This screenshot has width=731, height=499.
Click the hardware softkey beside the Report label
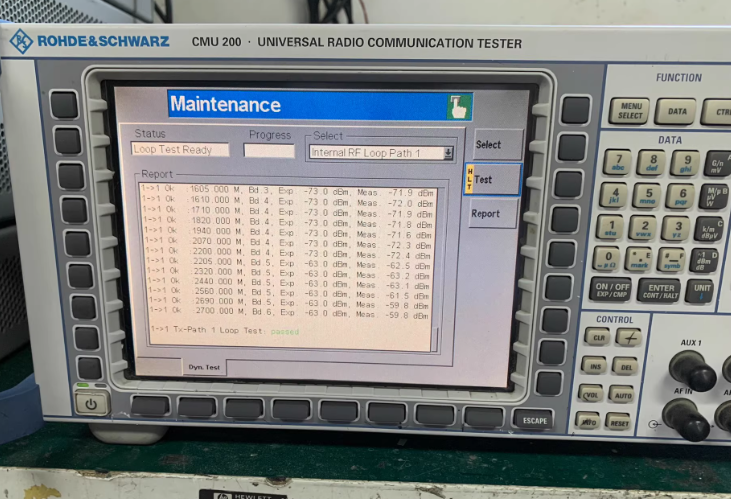coord(565,220)
